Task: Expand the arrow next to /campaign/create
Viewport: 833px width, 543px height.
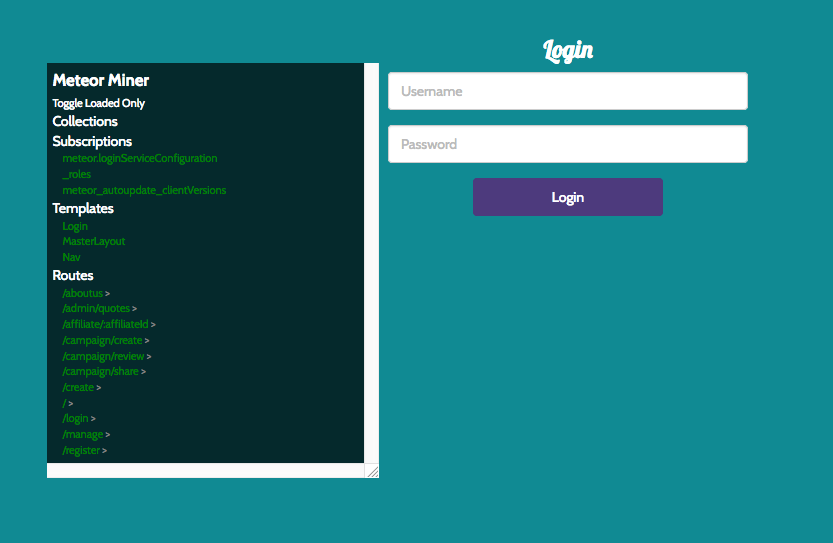Action: click(147, 341)
